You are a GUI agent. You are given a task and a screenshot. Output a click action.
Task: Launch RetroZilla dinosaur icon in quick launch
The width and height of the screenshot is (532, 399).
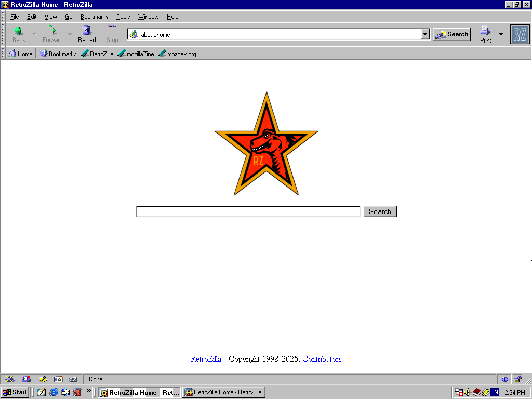[x=77, y=392]
